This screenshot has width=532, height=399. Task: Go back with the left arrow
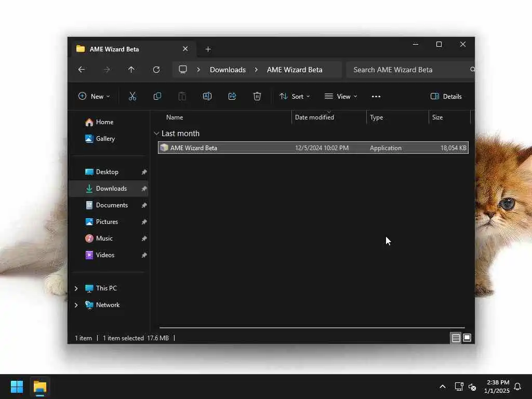point(82,70)
